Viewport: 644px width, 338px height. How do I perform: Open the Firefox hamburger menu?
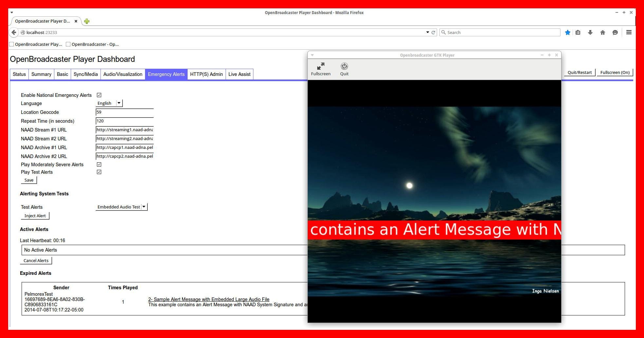(x=629, y=32)
